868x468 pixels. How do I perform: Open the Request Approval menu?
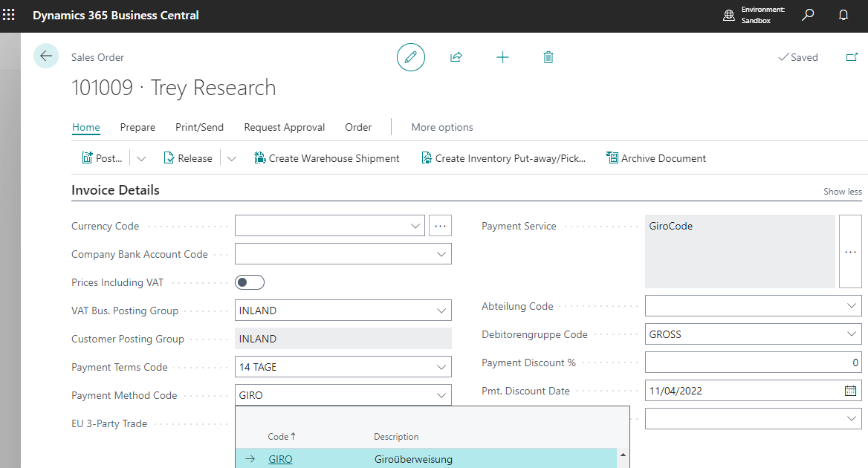[x=284, y=127]
